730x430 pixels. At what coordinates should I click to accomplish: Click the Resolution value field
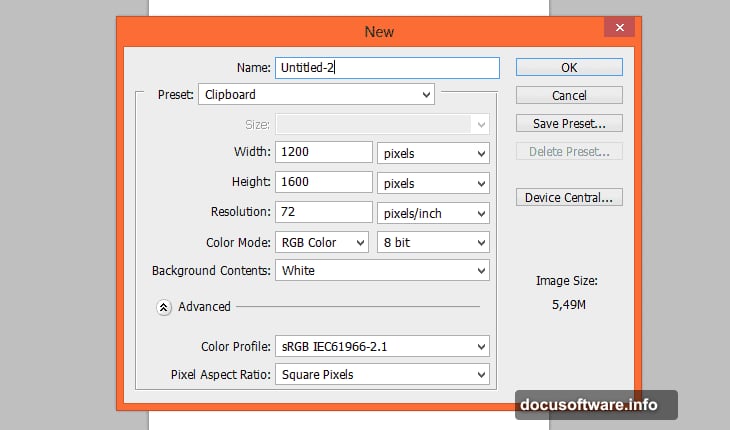(326, 212)
